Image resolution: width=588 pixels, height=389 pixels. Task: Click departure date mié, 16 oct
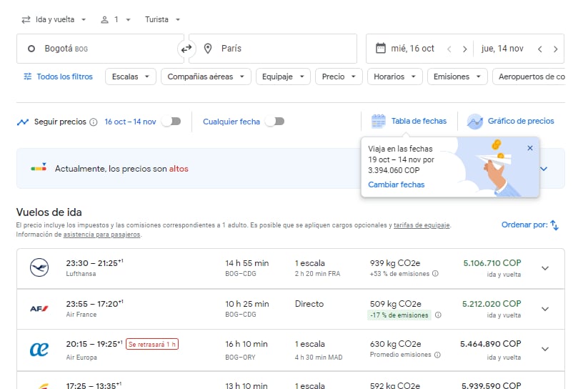[412, 49]
